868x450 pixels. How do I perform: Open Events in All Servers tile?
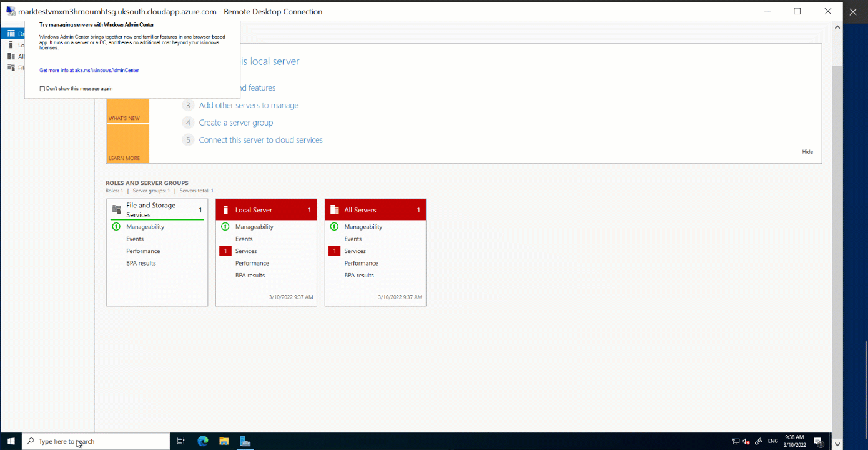(x=353, y=239)
